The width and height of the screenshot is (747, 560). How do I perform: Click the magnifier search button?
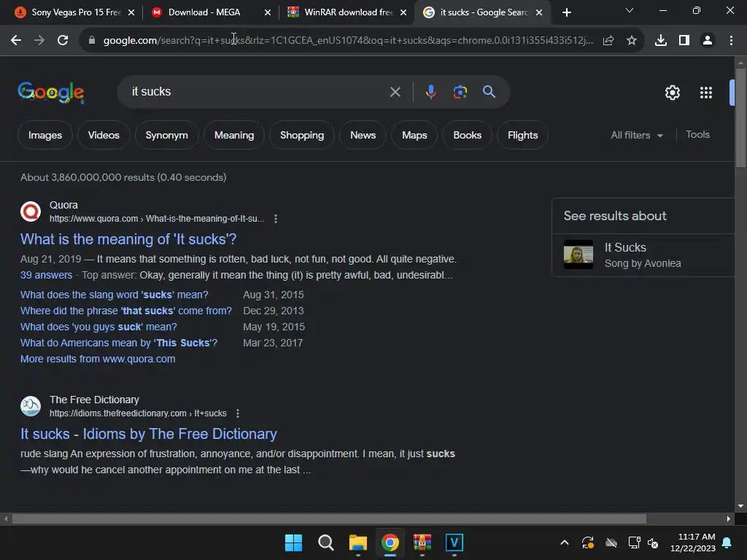coord(489,92)
